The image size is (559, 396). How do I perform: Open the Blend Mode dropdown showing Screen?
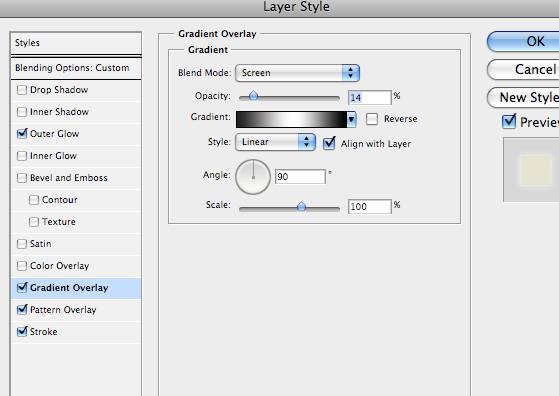[x=297, y=73]
